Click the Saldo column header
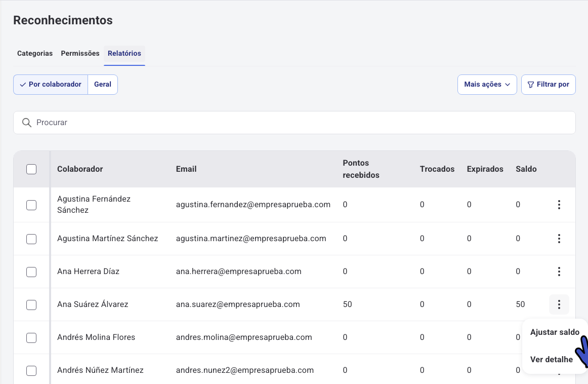Image resolution: width=588 pixels, height=384 pixels. [526, 169]
